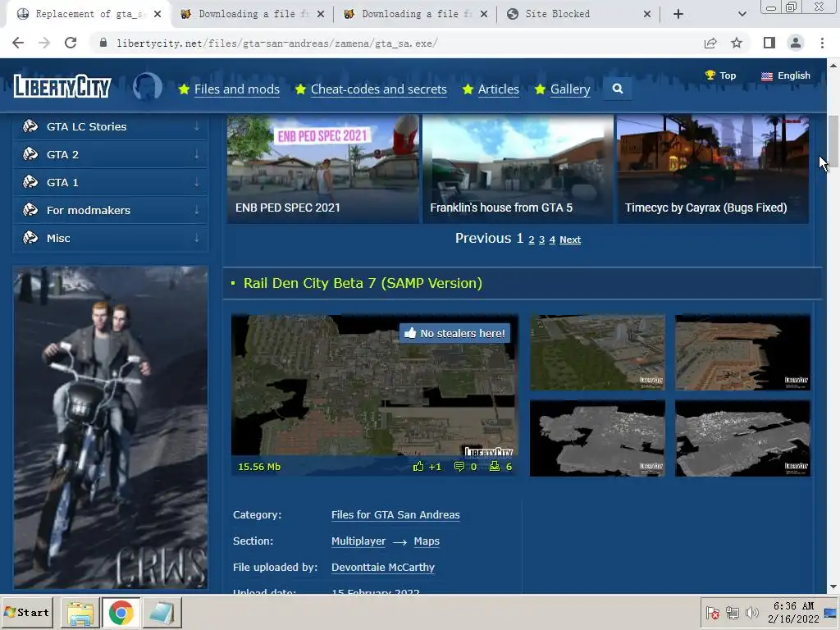The height and width of the screenshot is (630, 840).
Task: Open File Explorer from the taskbar
Action: point(80,612)
